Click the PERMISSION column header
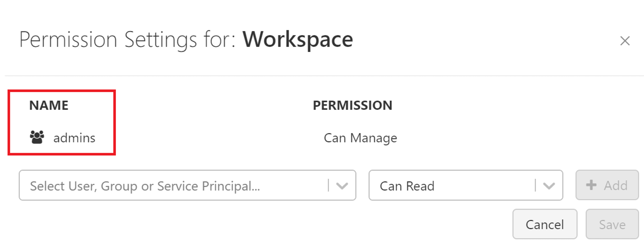The width and height of the screenshot is (644, 242). 353,105
